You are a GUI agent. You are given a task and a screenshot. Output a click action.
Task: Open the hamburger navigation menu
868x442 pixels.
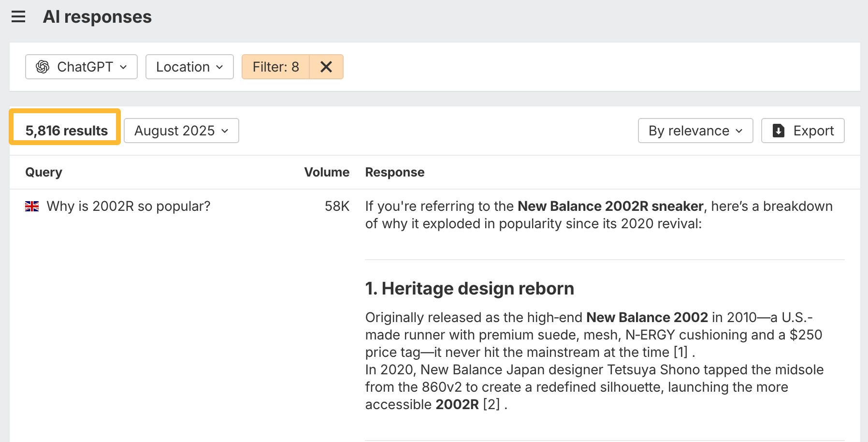[x=18, y=17]
